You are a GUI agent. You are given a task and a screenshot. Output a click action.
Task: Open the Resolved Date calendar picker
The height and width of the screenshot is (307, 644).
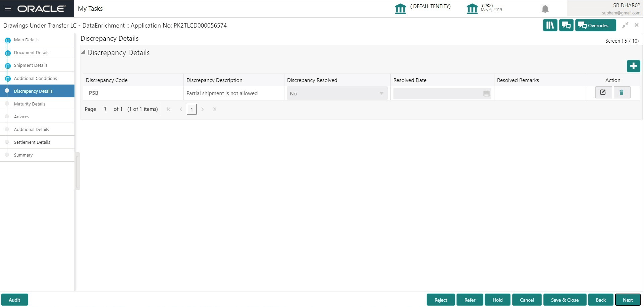(486, 94)
